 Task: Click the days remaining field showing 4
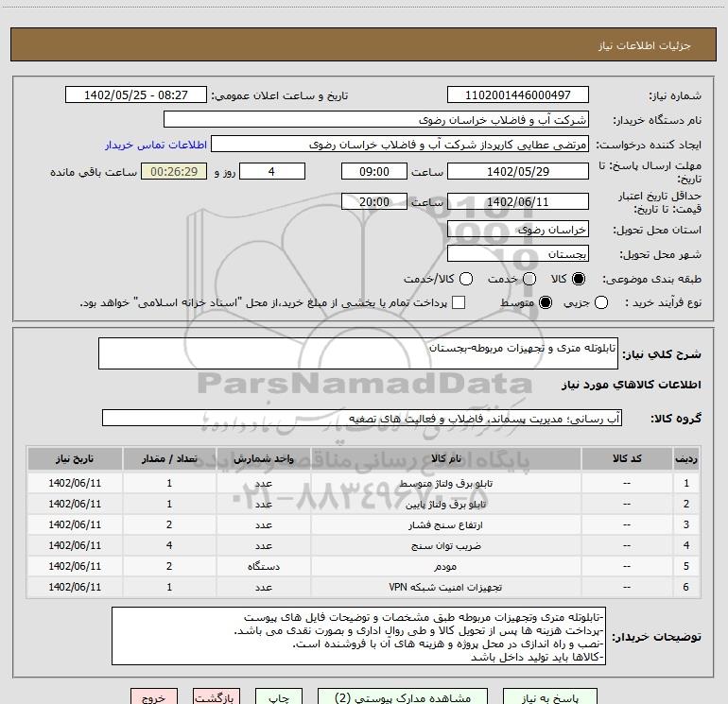[272, 171]
